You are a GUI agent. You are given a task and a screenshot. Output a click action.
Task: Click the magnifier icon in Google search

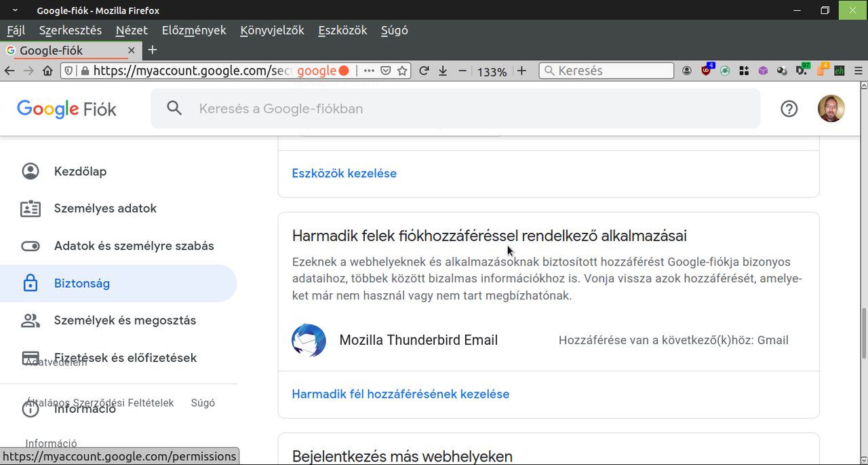(174, 109)
